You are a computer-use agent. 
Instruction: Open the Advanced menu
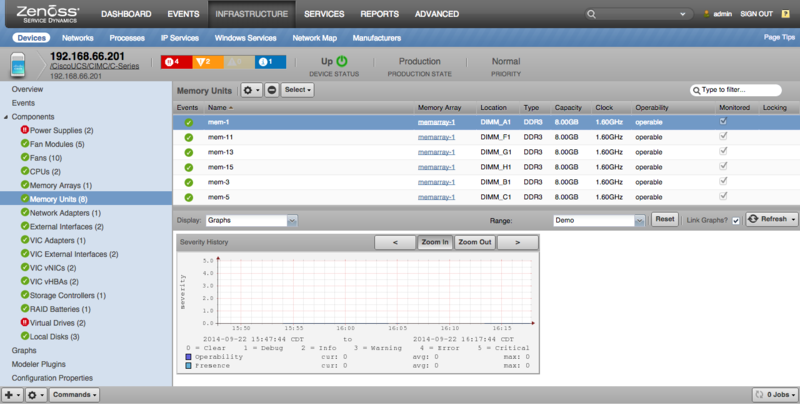(x=437, y=14)
